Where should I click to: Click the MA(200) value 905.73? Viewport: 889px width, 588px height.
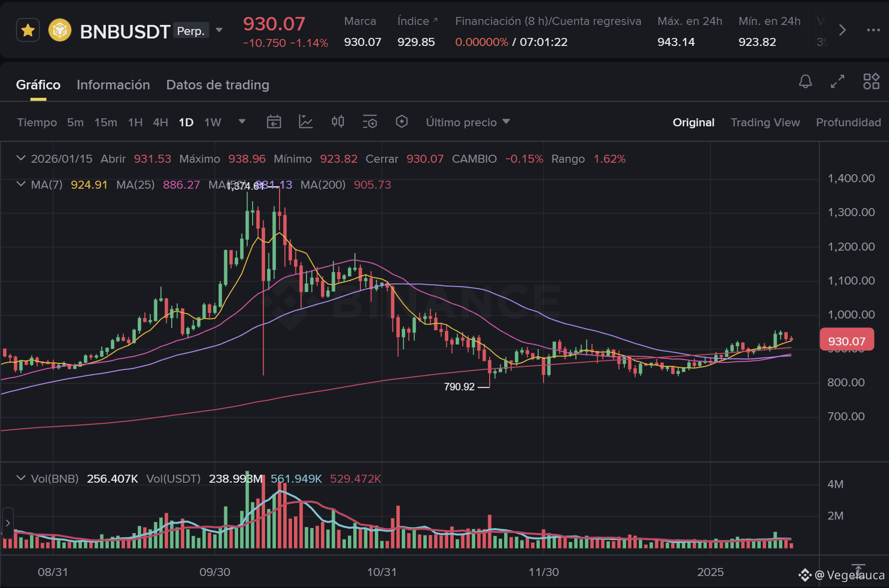point(372,185)
